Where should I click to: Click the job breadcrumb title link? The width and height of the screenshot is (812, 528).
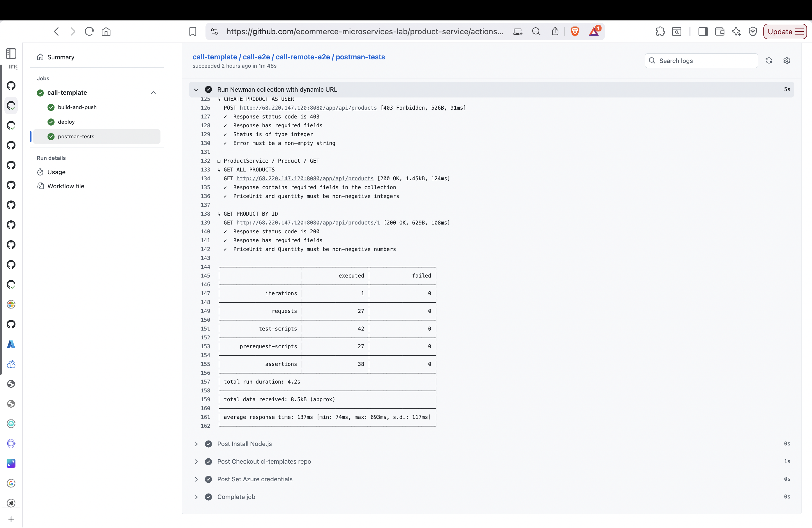coord(289,57)
